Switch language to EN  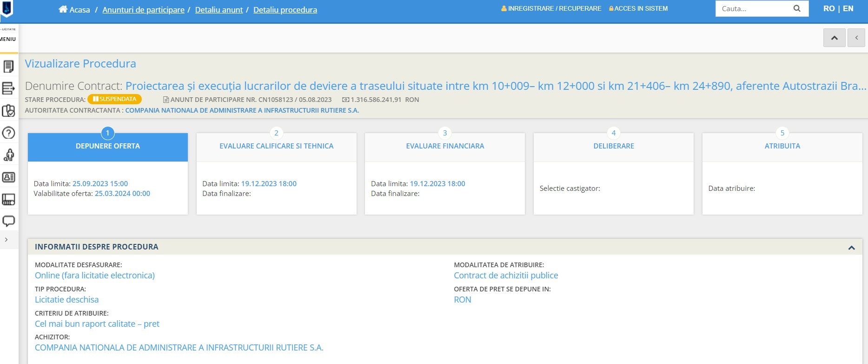click(x=848, y=8)
